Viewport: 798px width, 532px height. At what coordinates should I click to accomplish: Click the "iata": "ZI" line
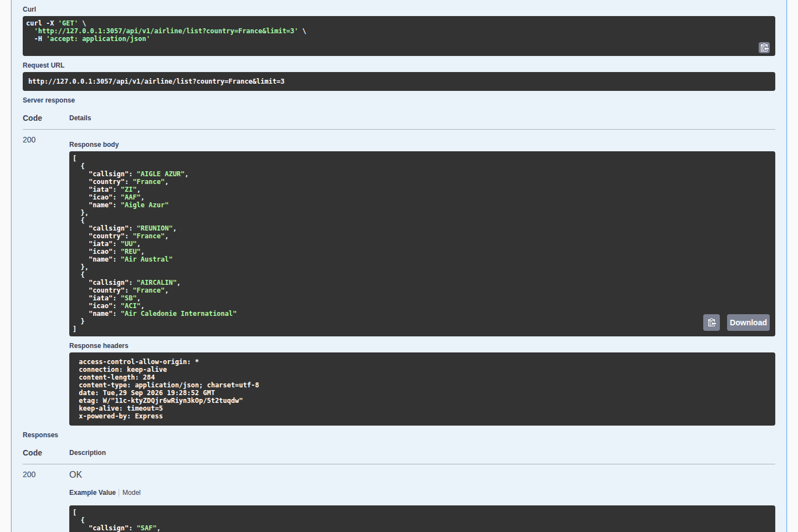(114, 190)
